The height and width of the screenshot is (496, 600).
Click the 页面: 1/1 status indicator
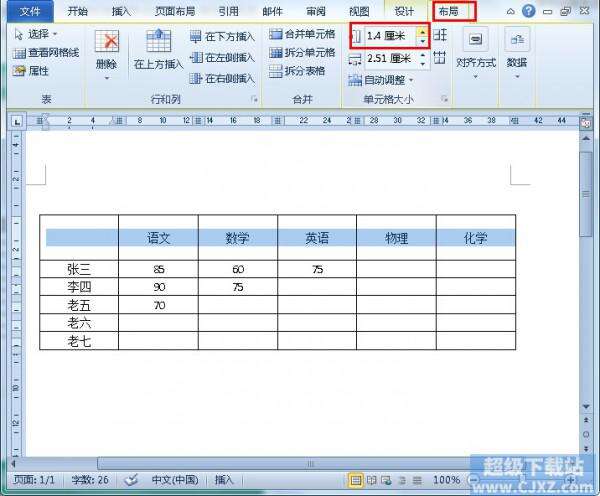click(x=34, y=480)
